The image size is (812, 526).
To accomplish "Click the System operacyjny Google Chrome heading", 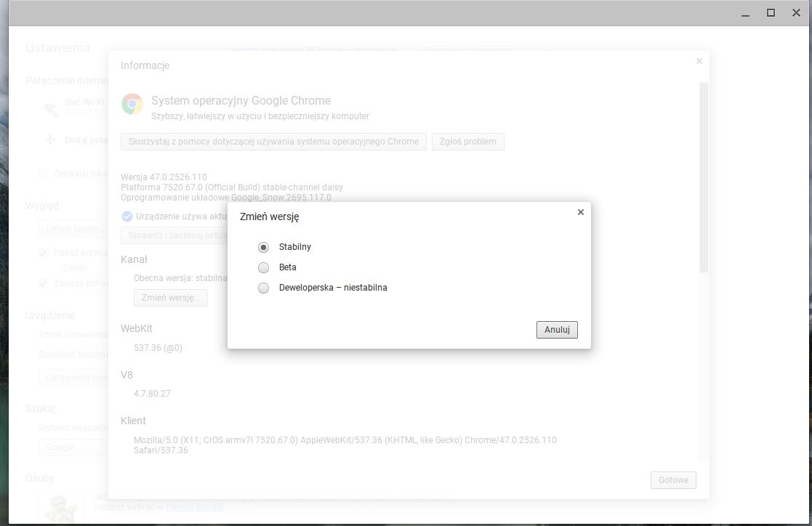I will [x=241, y=100].
